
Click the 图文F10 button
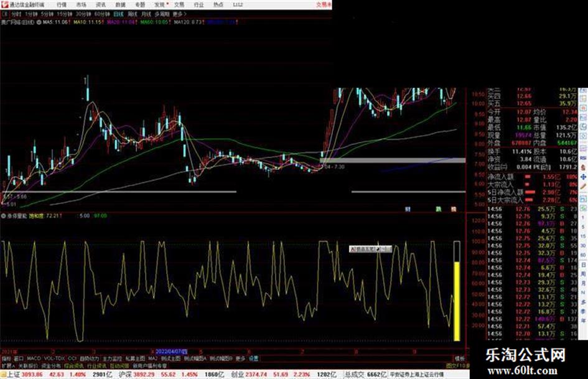coord(457,365)
